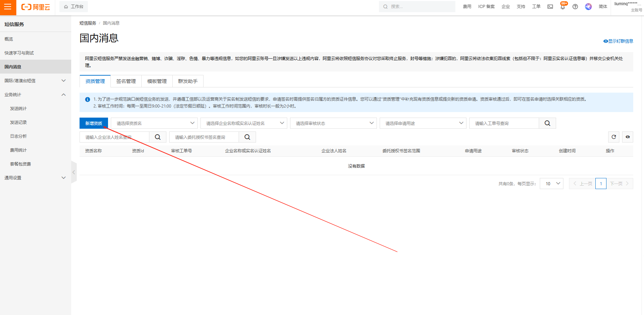644x315 pixels.
Task: Open 发送记录 in the sidebar
Action: 18,122
